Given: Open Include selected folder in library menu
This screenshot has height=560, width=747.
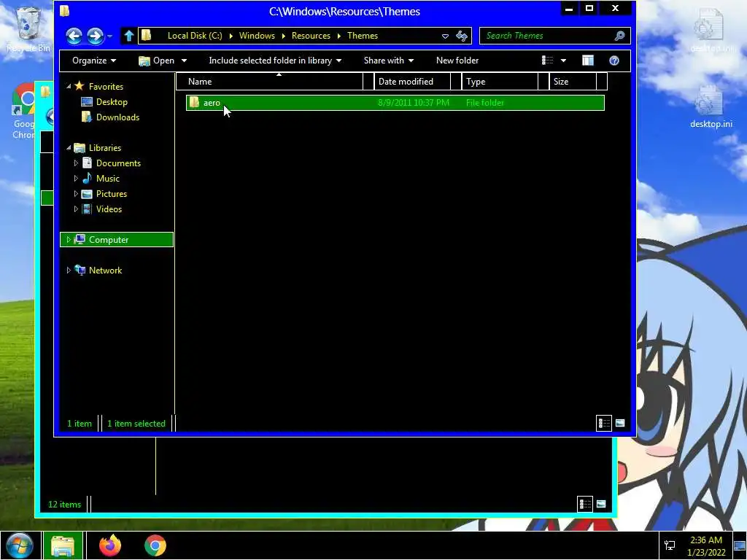Looking at the screenshot, I should coord(275,61).
